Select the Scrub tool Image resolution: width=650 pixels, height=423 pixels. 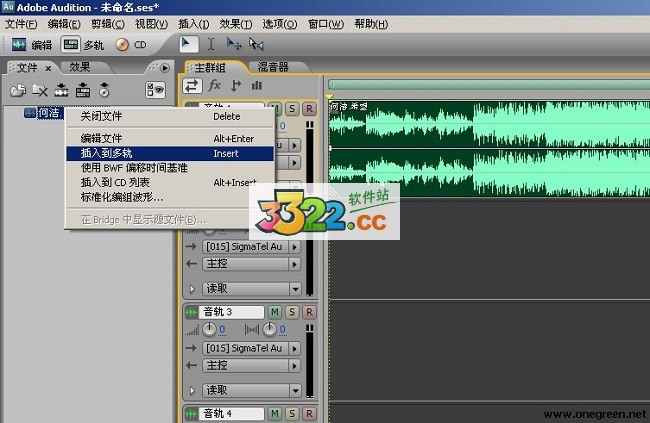[256, 44]
